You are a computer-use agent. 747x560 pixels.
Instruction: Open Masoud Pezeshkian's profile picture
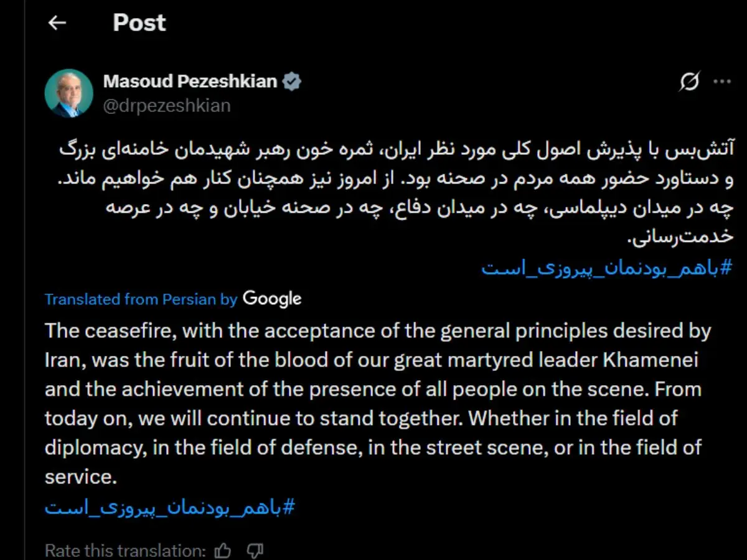[x=68, y=93]
